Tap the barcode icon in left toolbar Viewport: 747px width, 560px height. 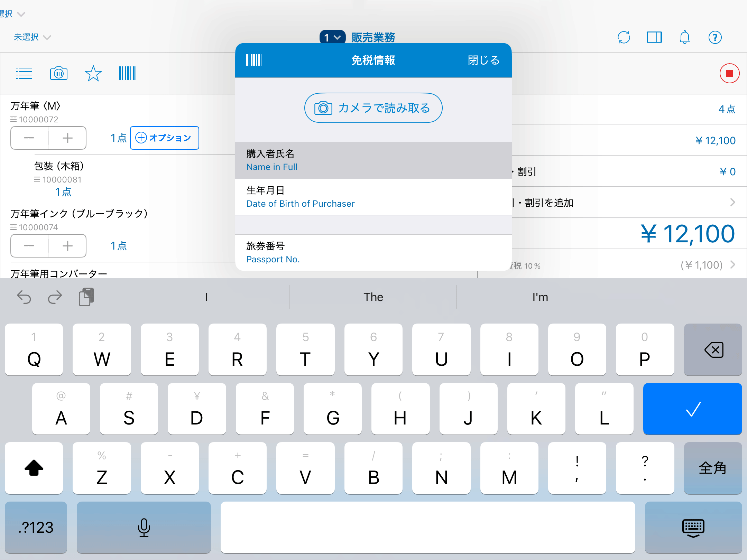pos(128,73)
